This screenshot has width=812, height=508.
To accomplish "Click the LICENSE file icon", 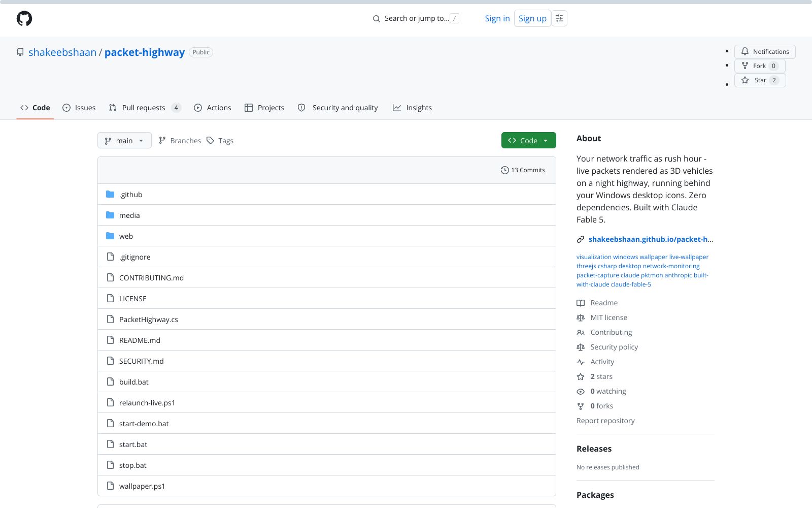I will pyautogui.click(x=110, y=298).
